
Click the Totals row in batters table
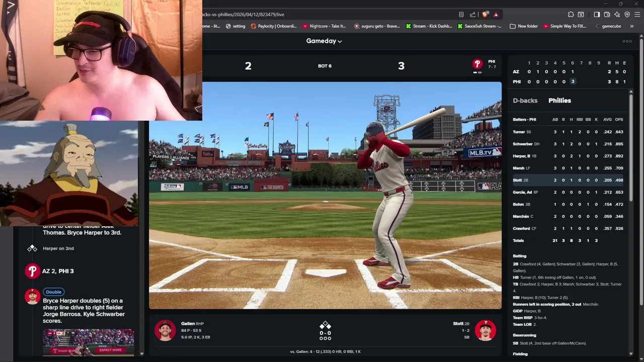pyautogui.click(x=569, y=241)
